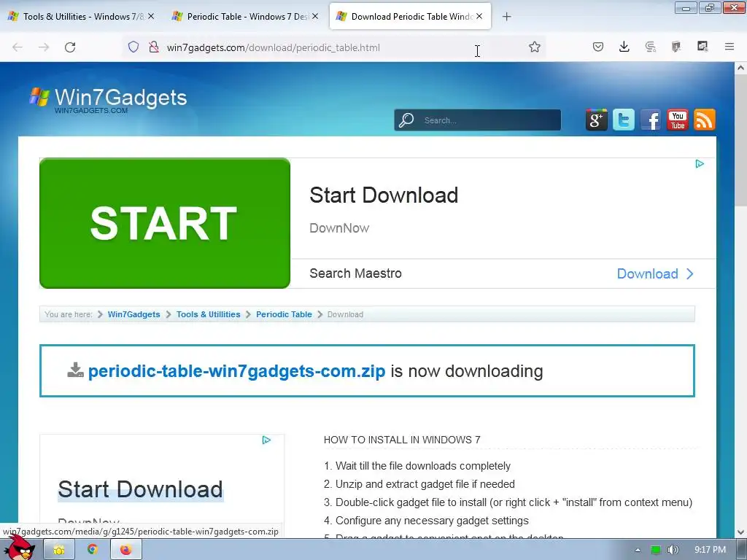Open the Google Plus social icon
The image size is (747, 560).
pyautogui.click(x=597, y=120)
